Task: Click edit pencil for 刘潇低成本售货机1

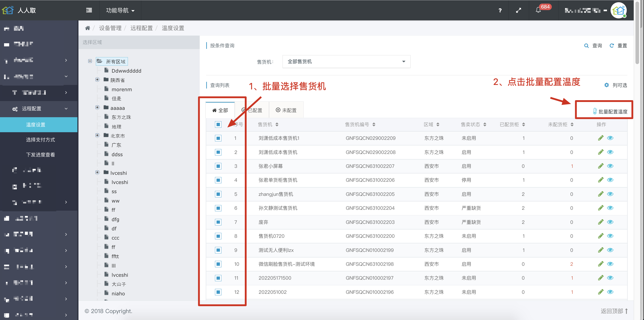Action: pos(600,138)
